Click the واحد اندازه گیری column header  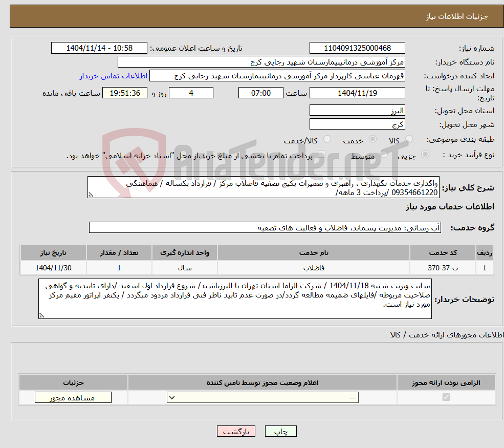[185, 253]
